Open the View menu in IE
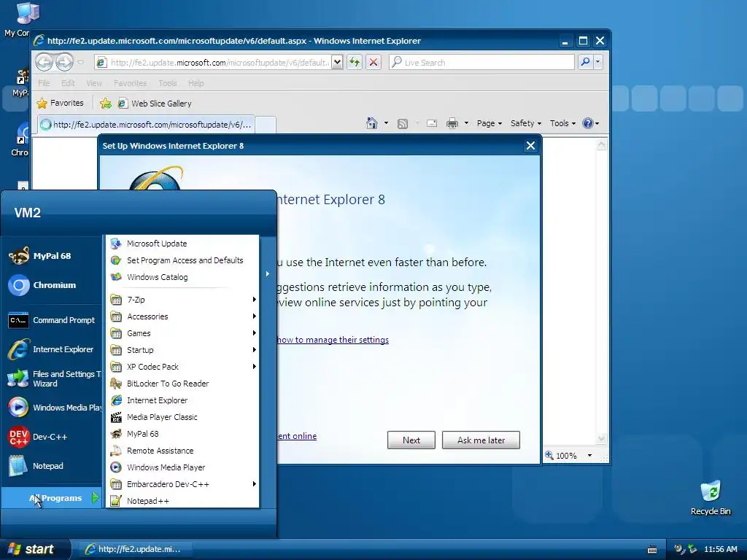The image size is (747, 560). click(94, 83)
